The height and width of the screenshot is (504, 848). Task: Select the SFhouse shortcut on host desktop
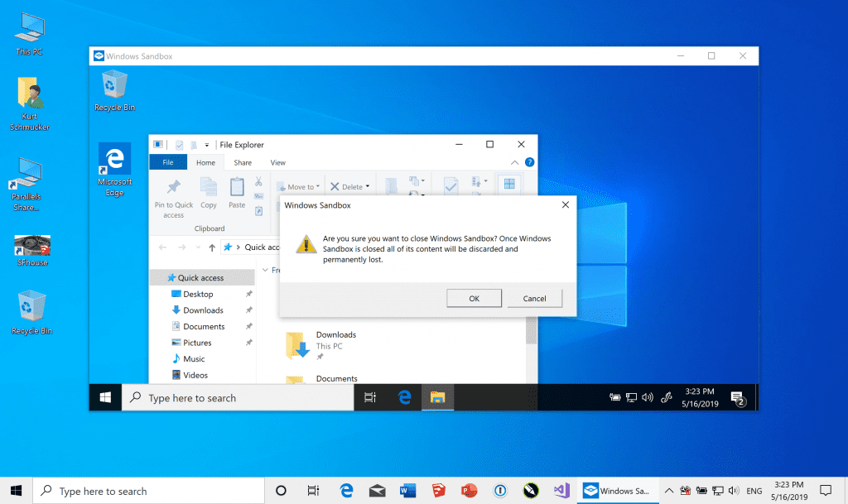(x=32, y=251)
